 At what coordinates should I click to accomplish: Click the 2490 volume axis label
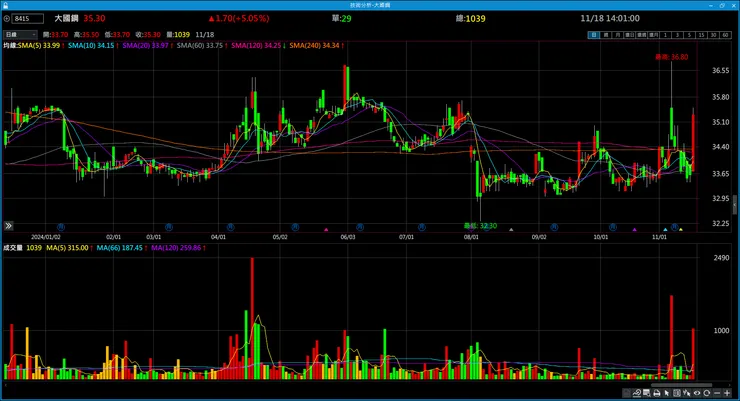tap(721, 258)
